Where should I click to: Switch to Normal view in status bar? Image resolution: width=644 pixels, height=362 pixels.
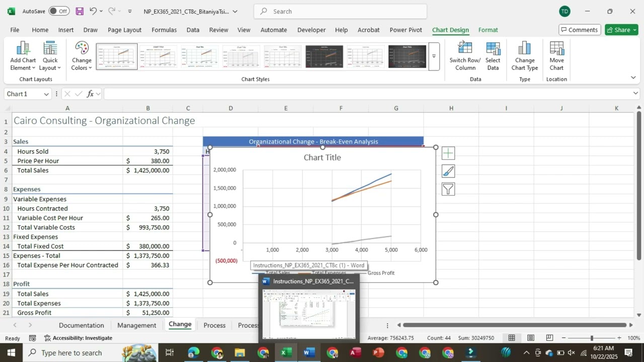pos(512,338)
